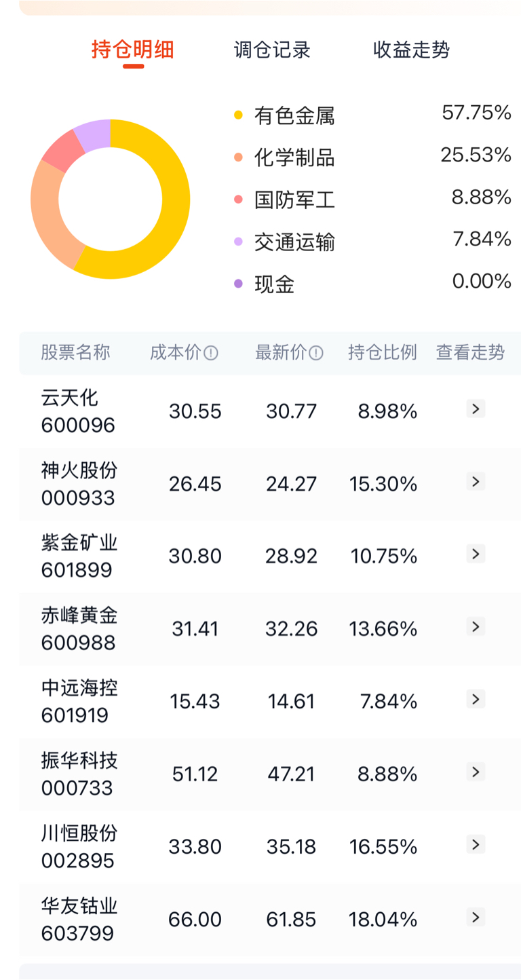Click the yellow 有色金属 legend dot

238,115
